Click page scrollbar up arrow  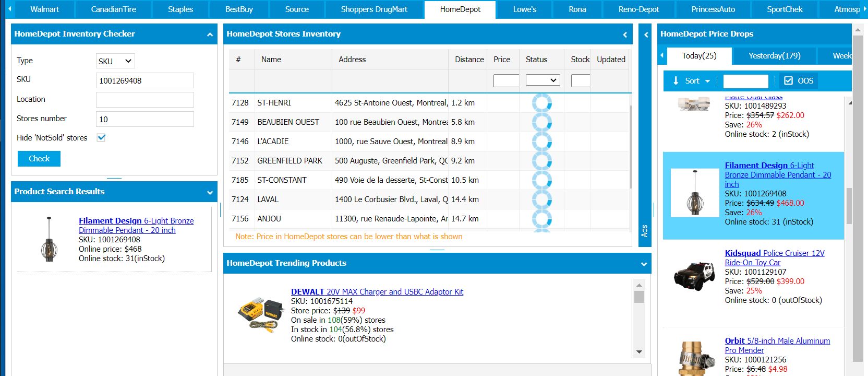coord(858,31)
